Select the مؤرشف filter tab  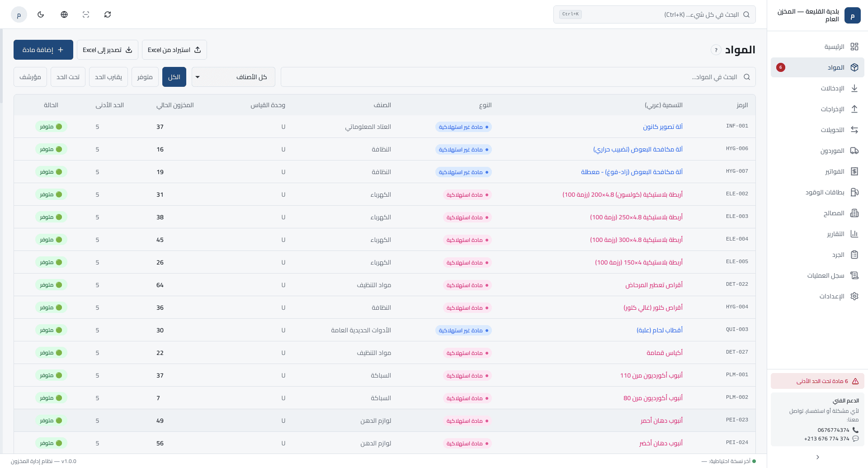click(x=30, y=77)
